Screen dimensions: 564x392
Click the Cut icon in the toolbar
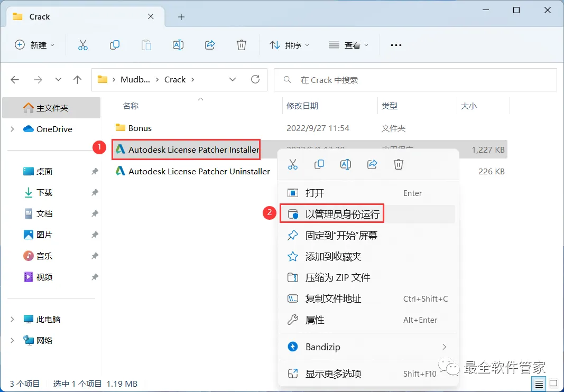coord(83,45)
